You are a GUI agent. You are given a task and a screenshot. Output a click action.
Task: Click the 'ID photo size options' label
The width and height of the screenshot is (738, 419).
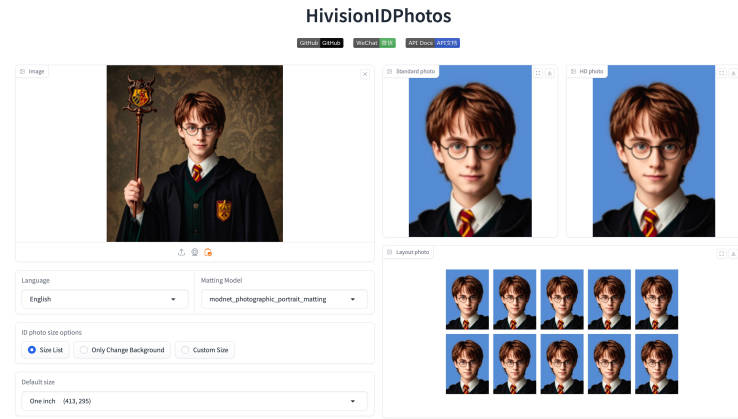coord(52,332)
